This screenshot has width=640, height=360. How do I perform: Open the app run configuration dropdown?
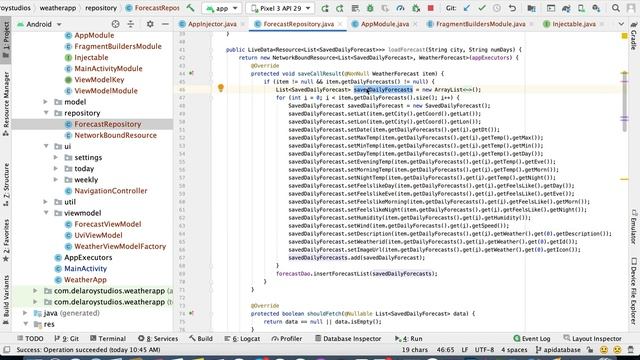222,8
